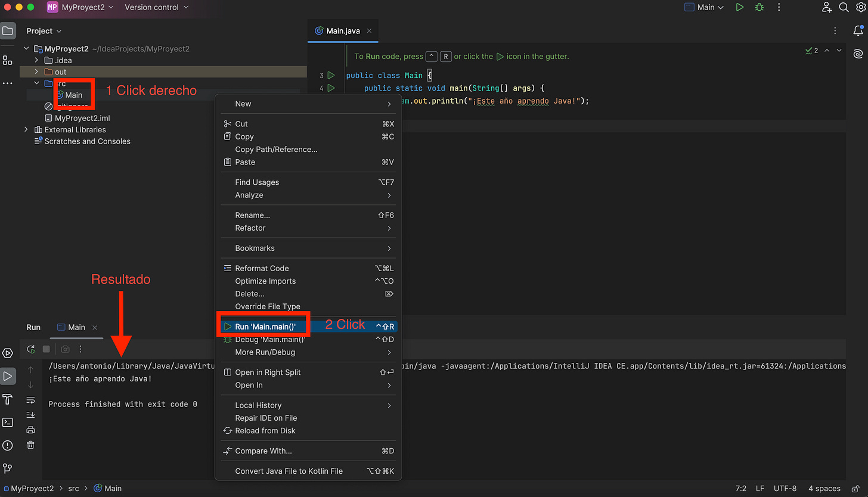Click up-arrow stack trace icon in console

point(30,370)
